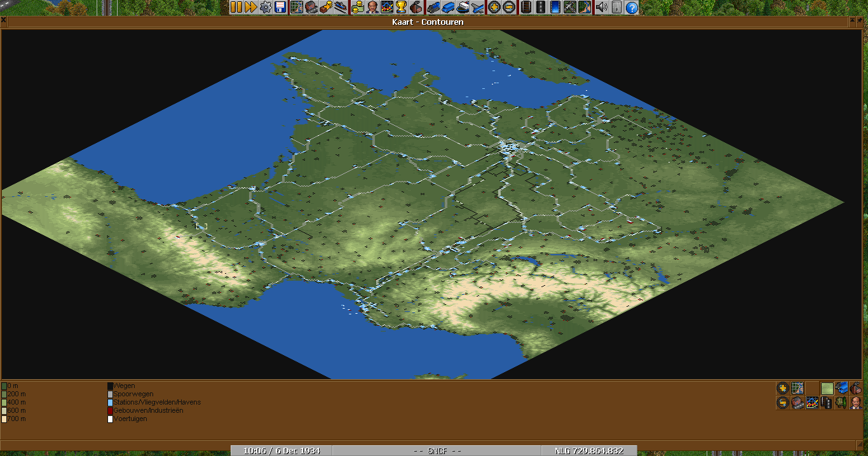Image resolution: width=868 pixels, height=456 pixels.
Task: Switch minimap to industries view
Action: [856, 387]
